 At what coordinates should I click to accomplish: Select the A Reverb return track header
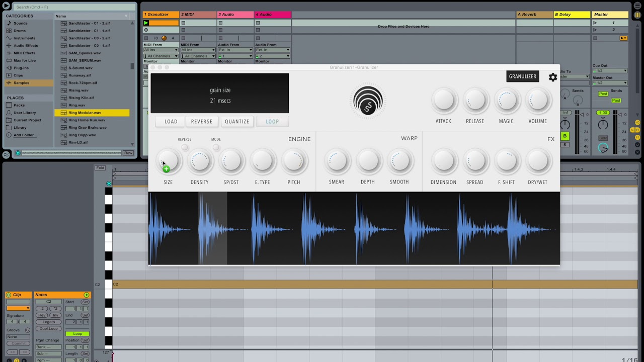[535, 15]
